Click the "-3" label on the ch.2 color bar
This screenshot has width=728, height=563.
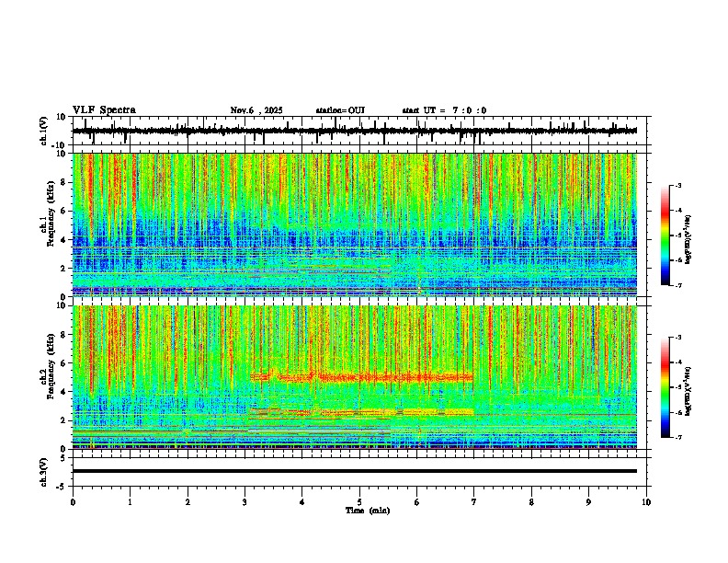tap(677, 338)
